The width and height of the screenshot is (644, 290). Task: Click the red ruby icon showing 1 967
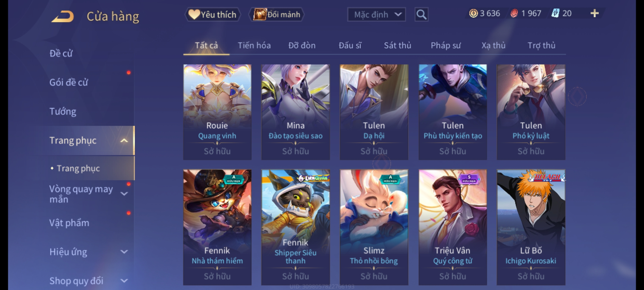514,13
